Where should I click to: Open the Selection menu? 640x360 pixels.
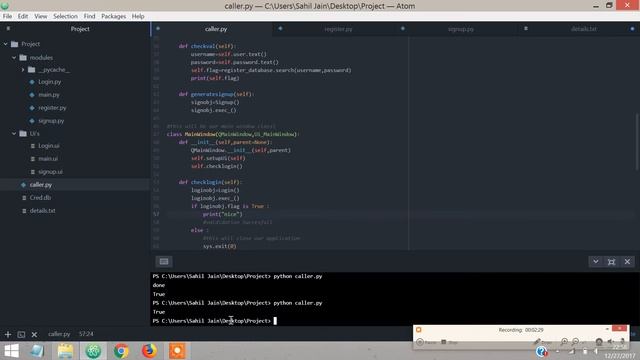tap(65, 16)
